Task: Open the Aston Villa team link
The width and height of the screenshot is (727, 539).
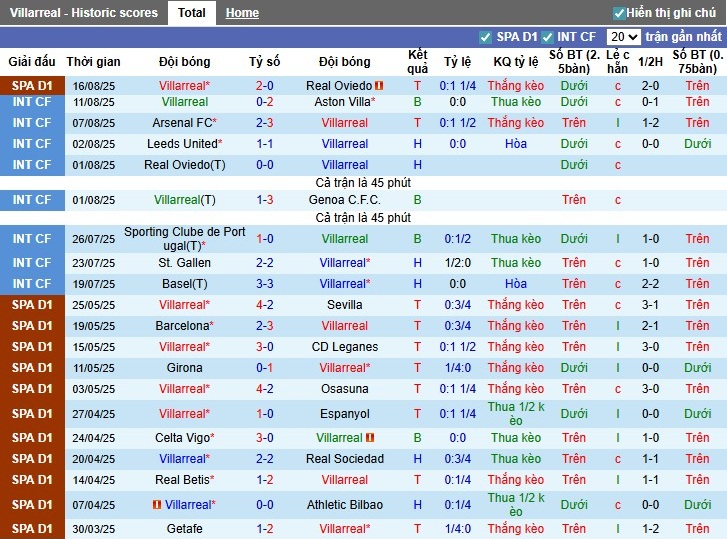Action: coord(344,102)
